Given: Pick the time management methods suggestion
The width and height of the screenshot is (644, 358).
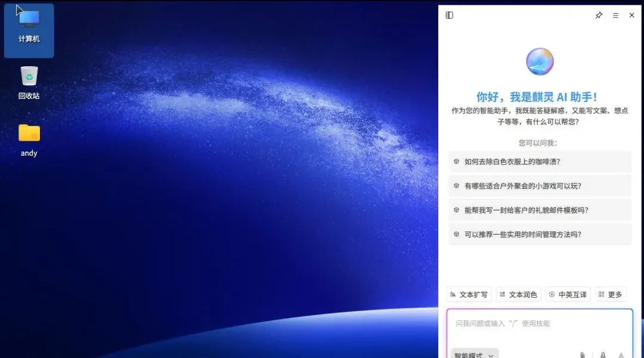Looking at the screenshot, I should click(540, 234).
